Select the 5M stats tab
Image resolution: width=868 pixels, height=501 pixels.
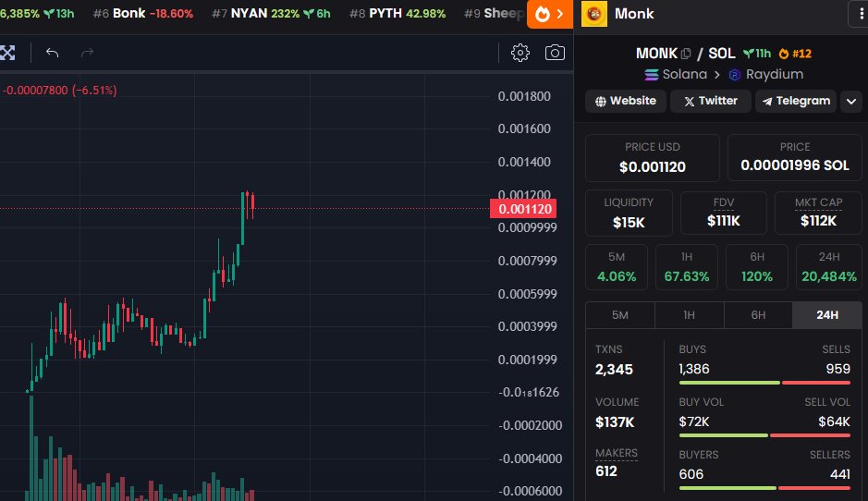[x=620, y=315]
